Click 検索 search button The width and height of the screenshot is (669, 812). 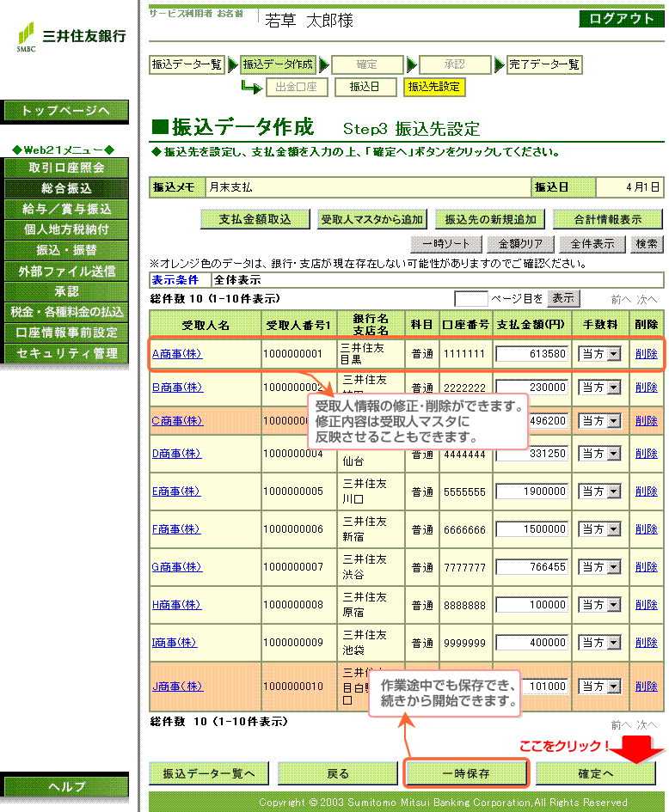pyautogui.click(x=647, y=244)
